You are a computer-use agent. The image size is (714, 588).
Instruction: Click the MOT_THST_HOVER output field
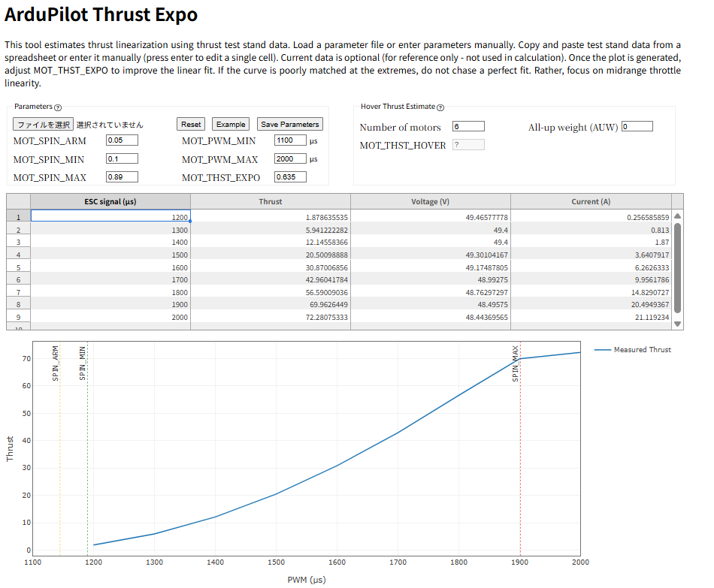(468, 145)
